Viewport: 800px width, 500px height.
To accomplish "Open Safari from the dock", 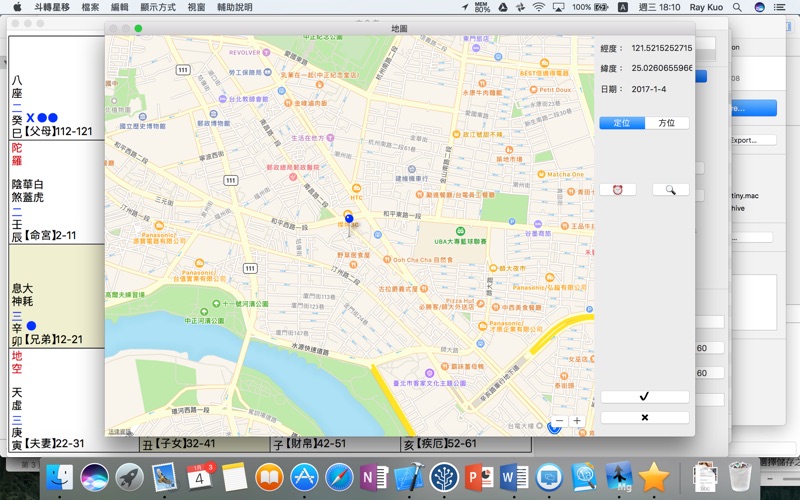I will (x=339, y=477).
